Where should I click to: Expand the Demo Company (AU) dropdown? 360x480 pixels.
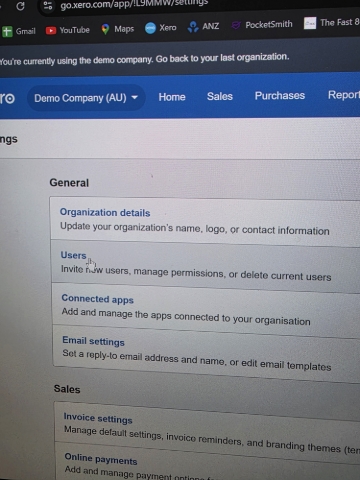(x=86, y=98)
